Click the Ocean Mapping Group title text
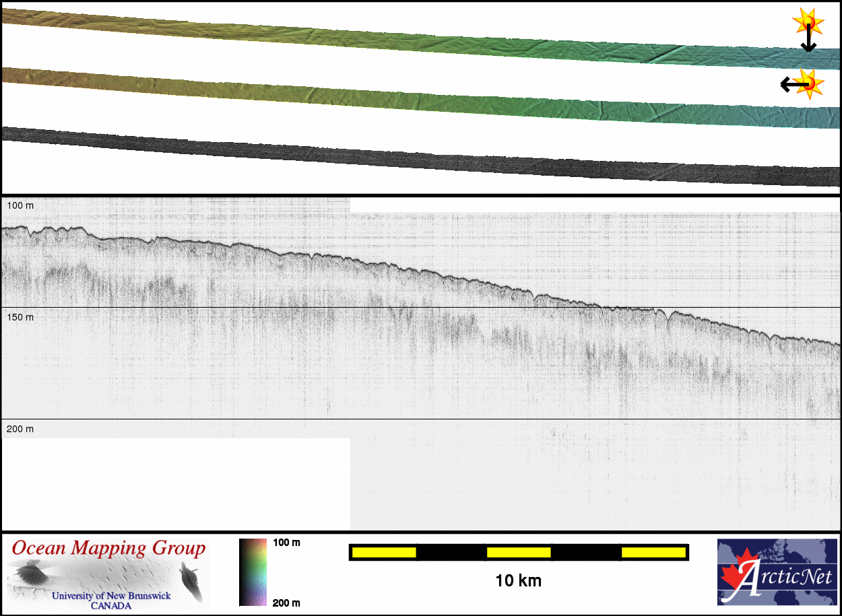This screenshot has height=616, width=842. tap(108, 549)
